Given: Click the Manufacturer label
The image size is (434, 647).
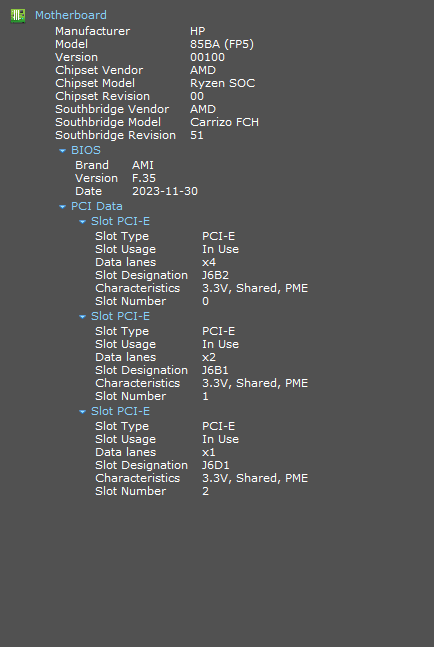Looking at the screenshot, I should click(x=92, y=31).
